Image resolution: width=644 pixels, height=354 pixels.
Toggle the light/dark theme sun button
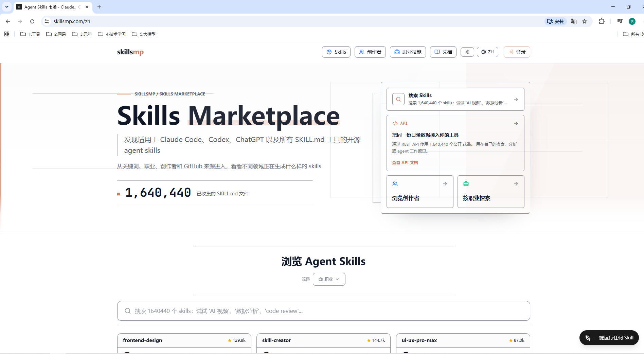(467, 52)
